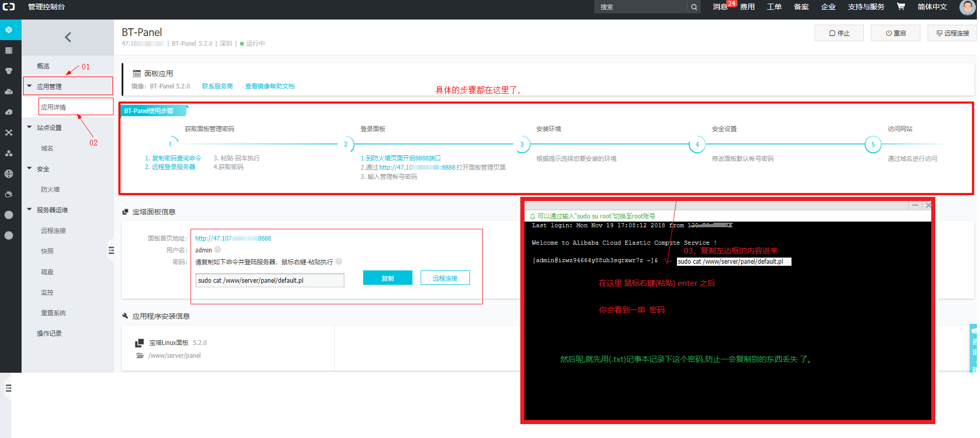Viewport: 980px width, 438px height.
Task: Open 磁盘 in the side menu
Action: [47, 272]
